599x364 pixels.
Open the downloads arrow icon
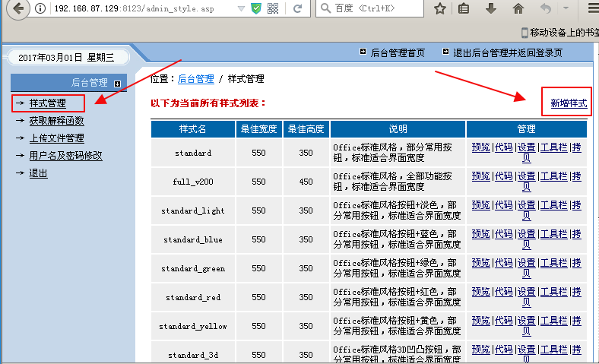491,8
